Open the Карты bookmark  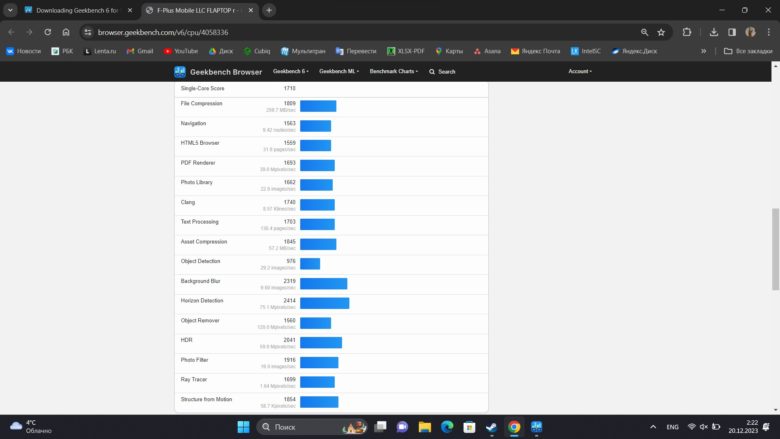pyautogui.click(x=449, y=51)
